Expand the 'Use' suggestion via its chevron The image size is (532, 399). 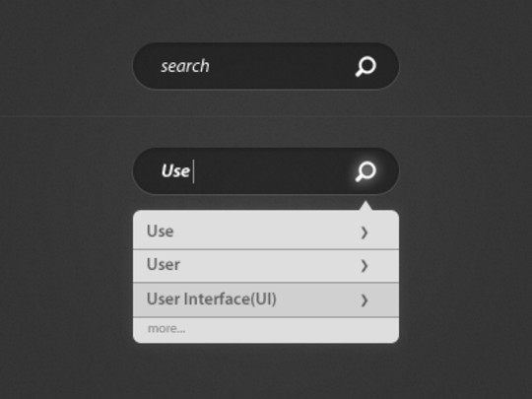[x=365, y=233]
